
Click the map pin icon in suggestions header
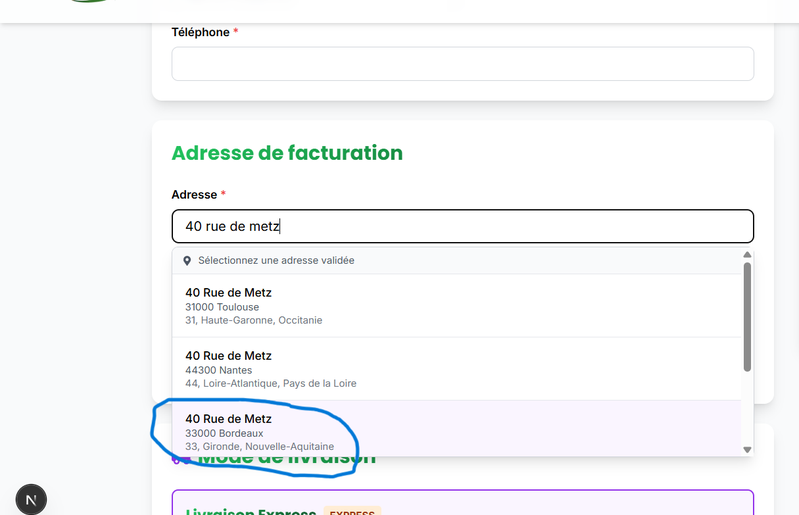click(186, 261)
